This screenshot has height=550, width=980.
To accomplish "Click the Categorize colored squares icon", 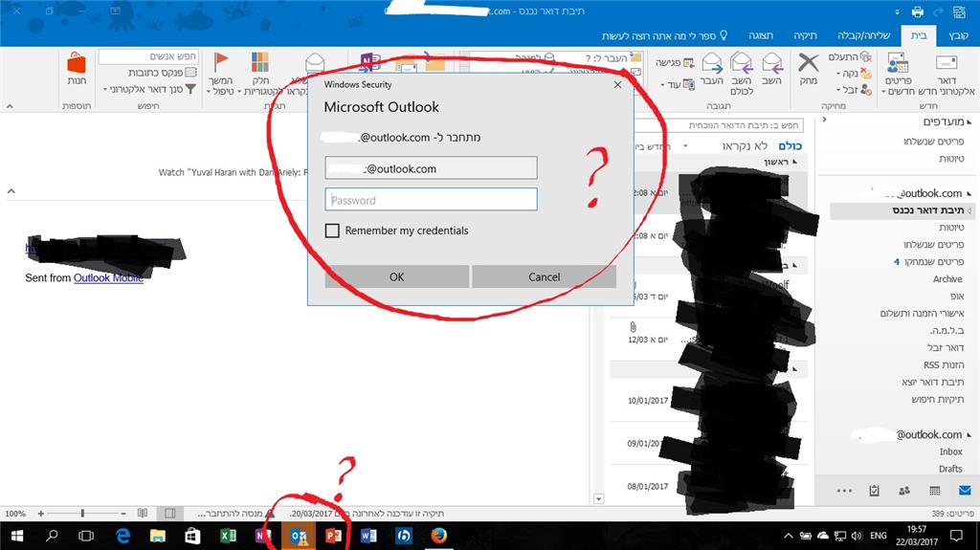I will (260, 62).
